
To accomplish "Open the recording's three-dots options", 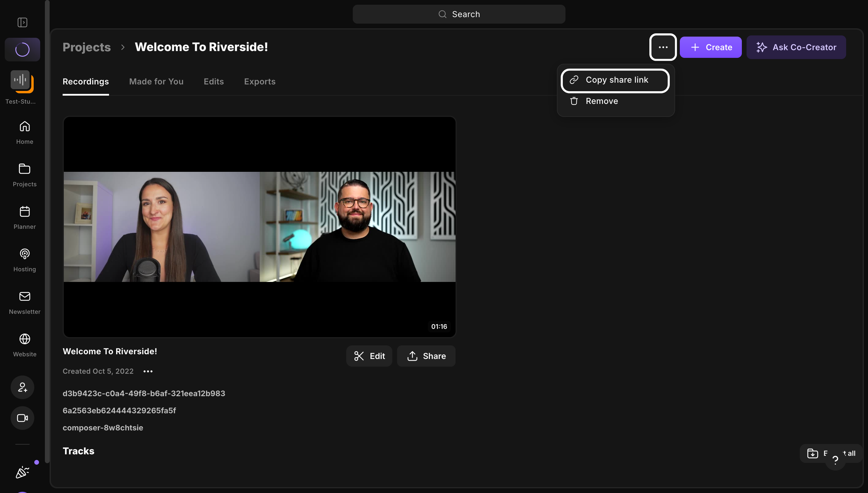I will [x=148, y=371].
